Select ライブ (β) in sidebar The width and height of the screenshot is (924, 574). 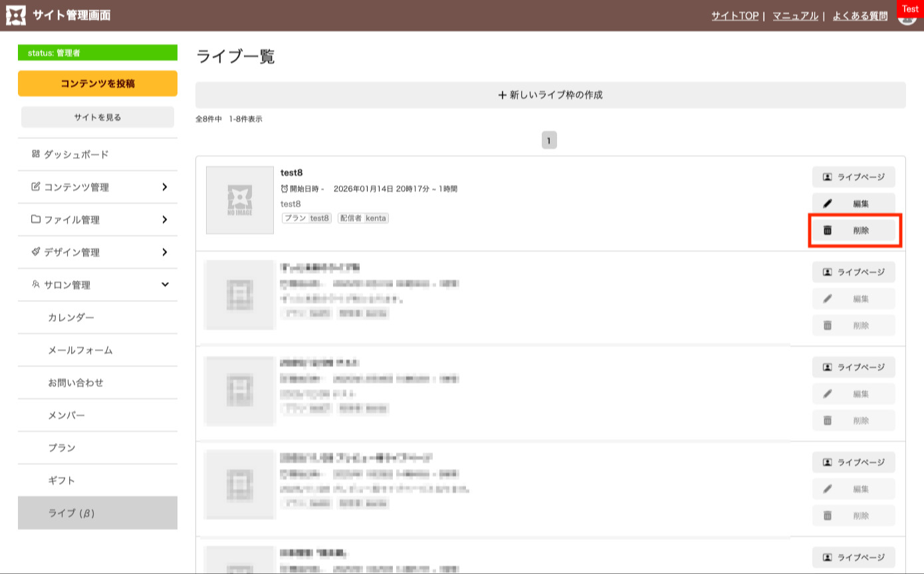72,513
